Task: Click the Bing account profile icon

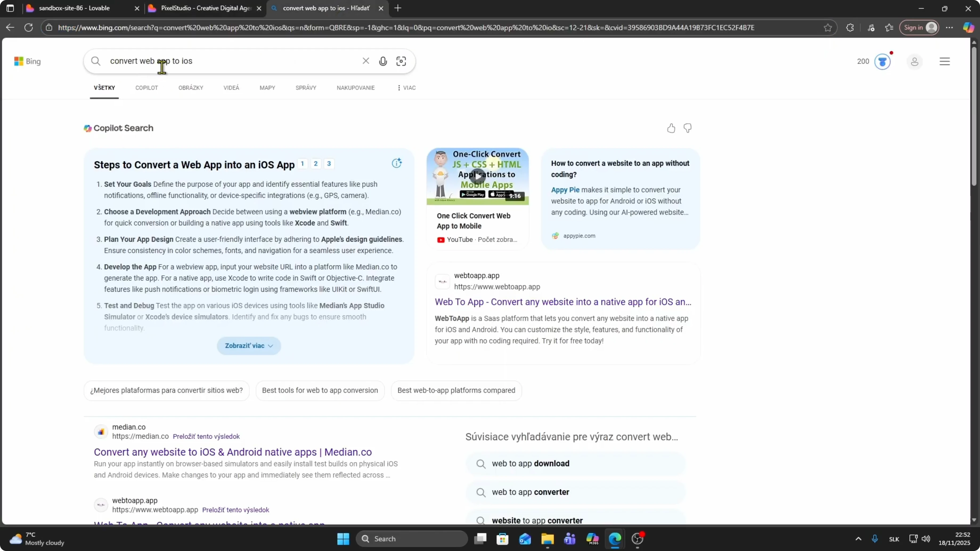Action: [x=914, y=61]
